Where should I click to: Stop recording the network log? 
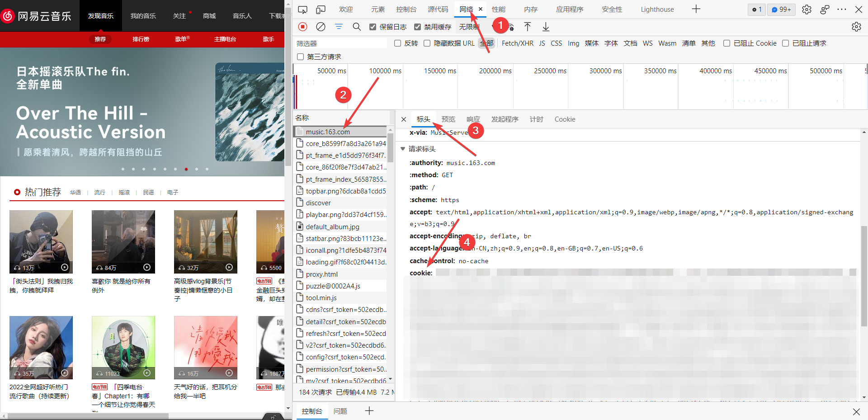point(302,27)
